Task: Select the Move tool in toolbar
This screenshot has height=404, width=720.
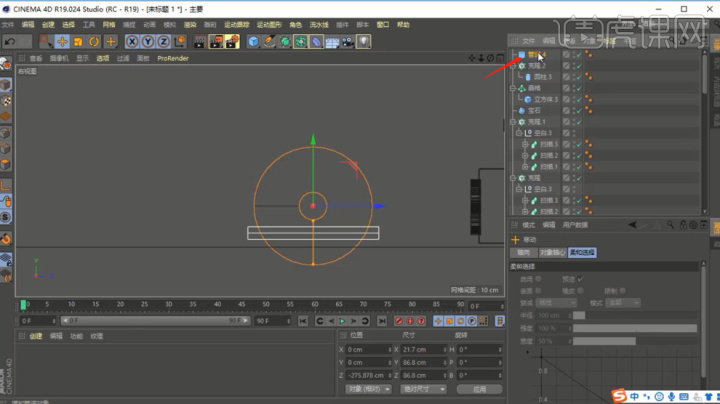Action: point(62,41)
